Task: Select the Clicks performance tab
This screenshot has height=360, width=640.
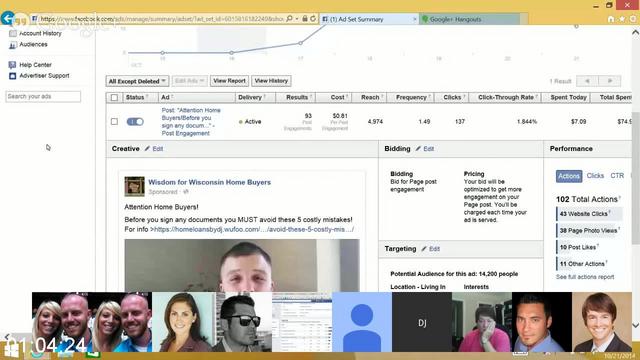Action: point(595,176)
